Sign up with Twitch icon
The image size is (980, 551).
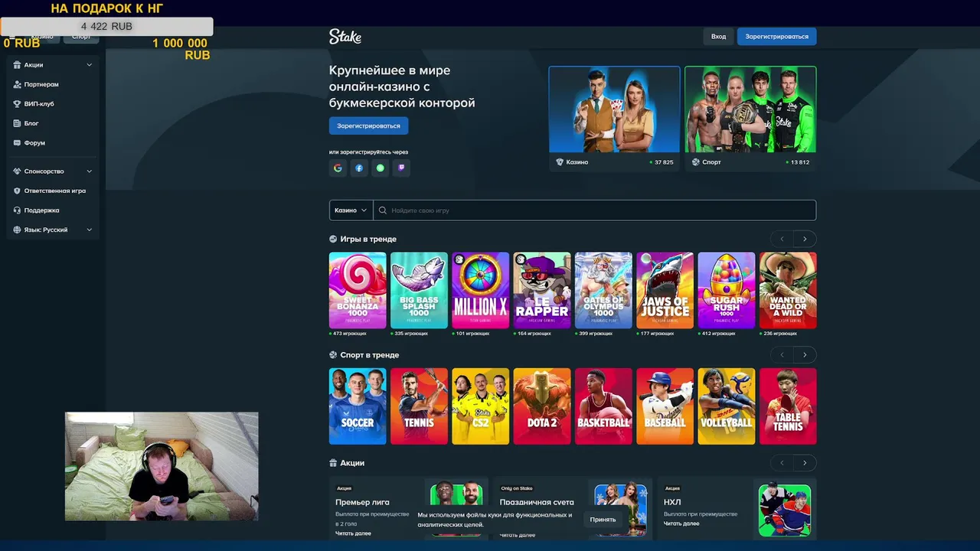point(401,168)
